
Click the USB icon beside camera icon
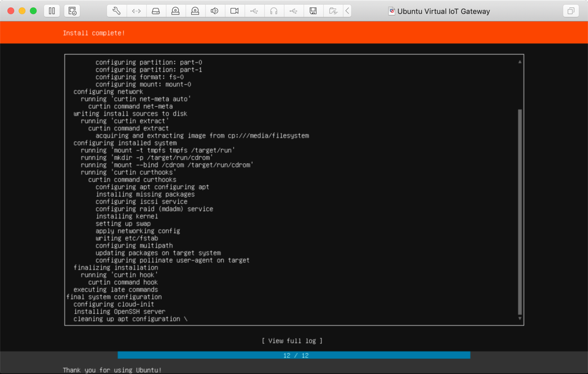[x=254, y=11]
